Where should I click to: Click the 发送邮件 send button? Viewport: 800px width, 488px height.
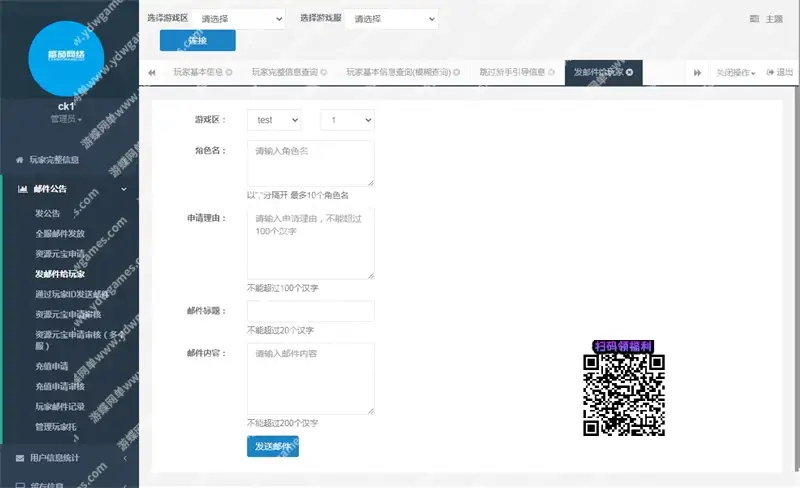pos(273,446)
